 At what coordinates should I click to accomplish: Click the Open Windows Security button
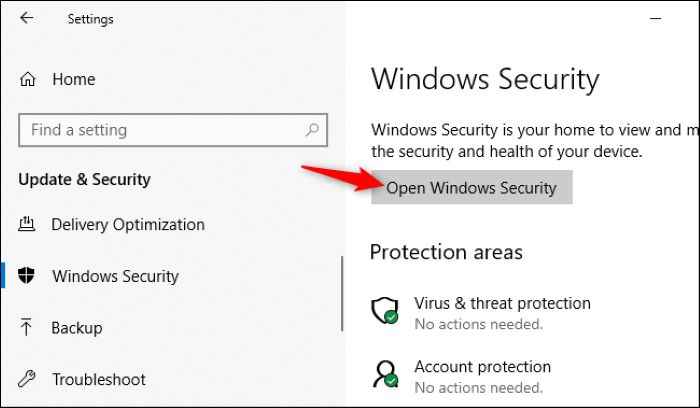tap(471, 187)
